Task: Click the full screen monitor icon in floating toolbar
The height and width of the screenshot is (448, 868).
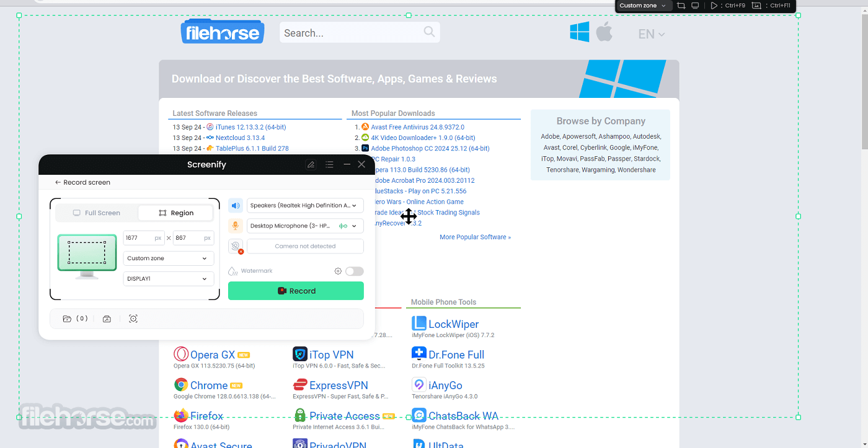Action: click(696, 6)
